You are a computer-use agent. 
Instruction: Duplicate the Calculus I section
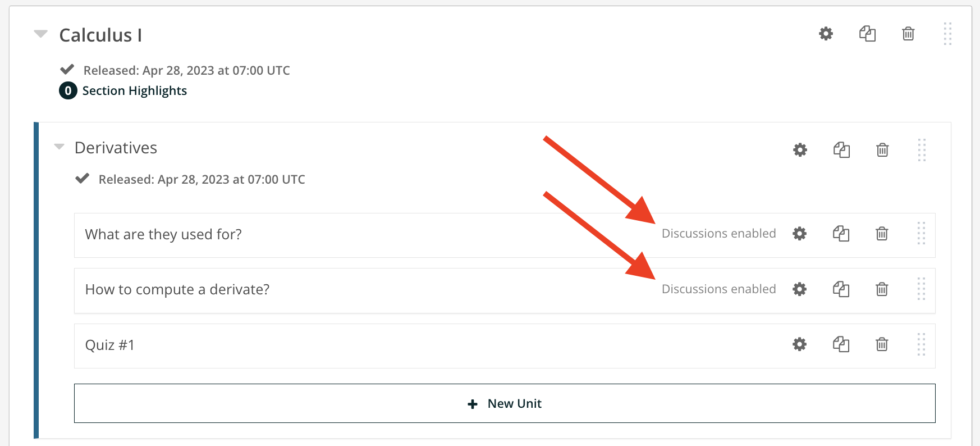pos(867,34)
